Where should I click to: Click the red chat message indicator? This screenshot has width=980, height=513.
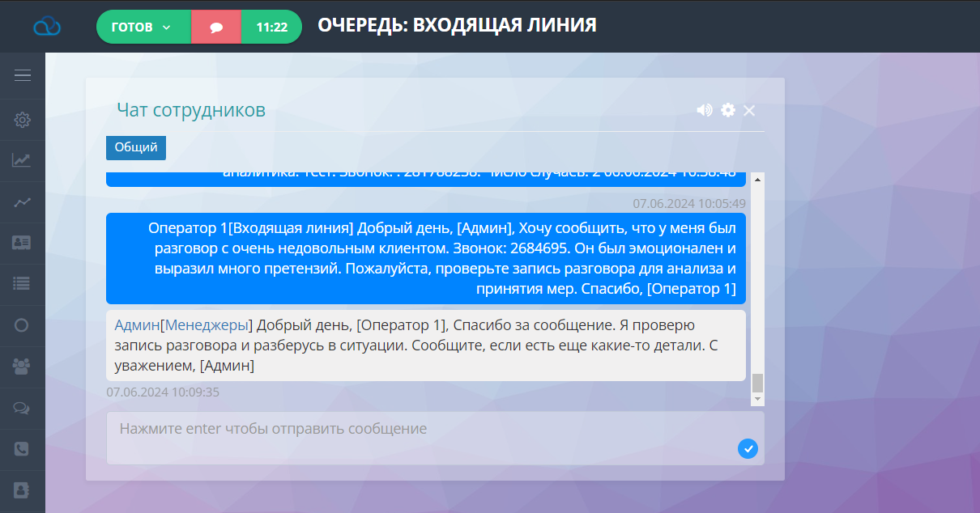pos(216,27)
